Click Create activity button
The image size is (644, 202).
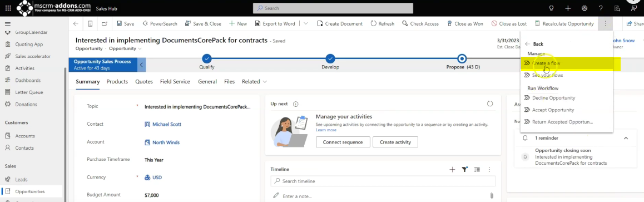coord(395,142)
